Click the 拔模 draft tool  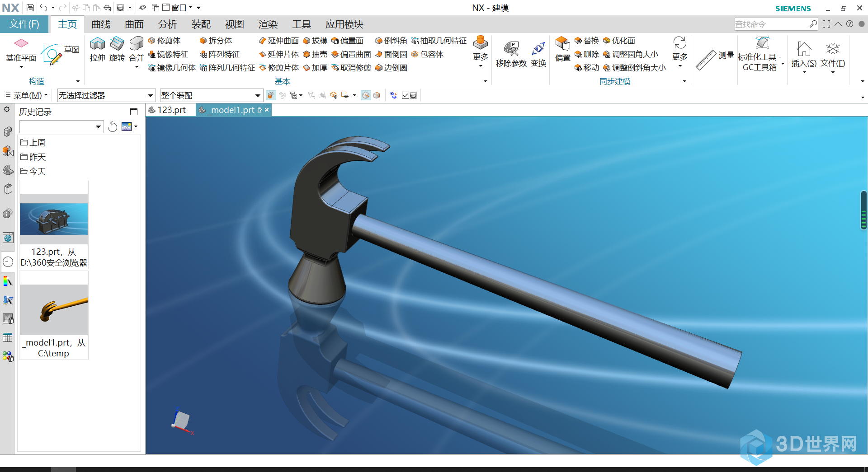[x=315, y=41]
